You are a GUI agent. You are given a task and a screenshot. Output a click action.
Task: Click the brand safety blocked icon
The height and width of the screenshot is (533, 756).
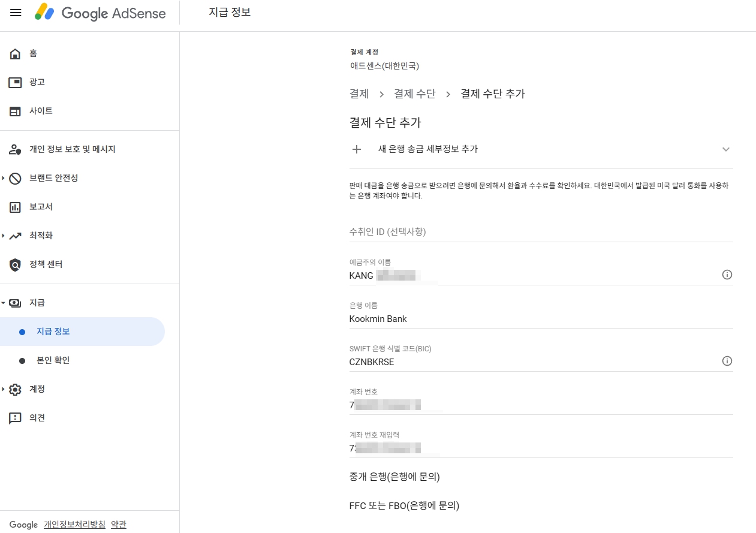click(x=15, y=178)
